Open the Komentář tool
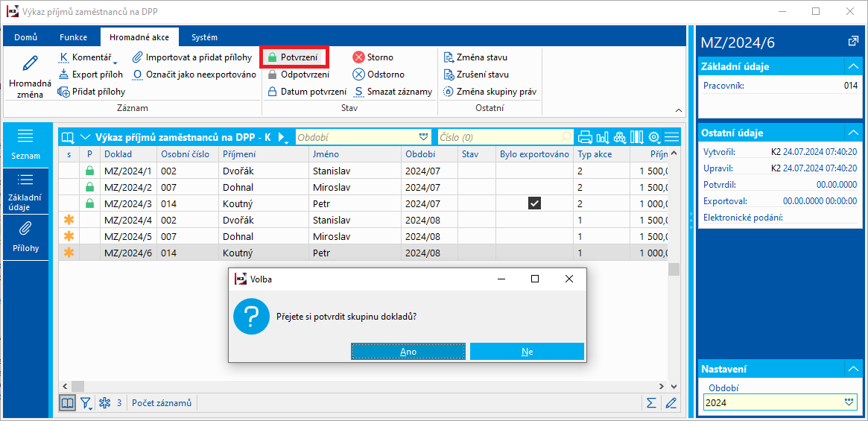 coord(87,57)
